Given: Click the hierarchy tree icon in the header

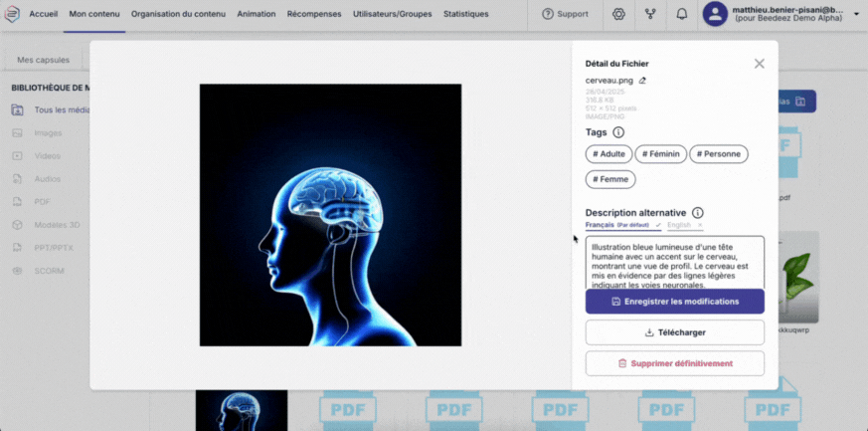Looking at the screenshot, I should (x=650, y=15).
